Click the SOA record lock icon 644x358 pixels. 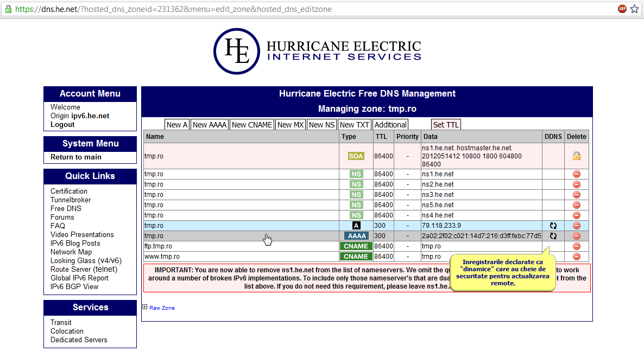point(577,156)
